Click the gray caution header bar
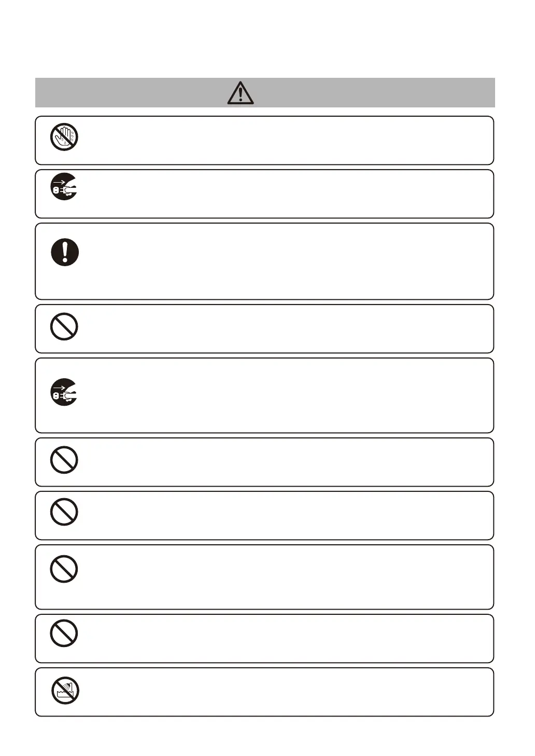Viewport: 535px width, 756px height. [265, 93]
